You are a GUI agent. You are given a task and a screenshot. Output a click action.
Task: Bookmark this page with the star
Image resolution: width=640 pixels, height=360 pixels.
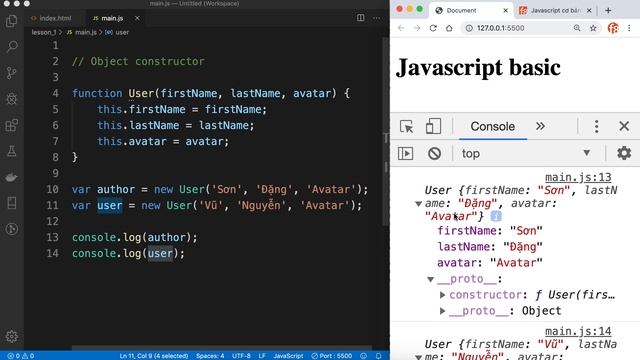593,28
